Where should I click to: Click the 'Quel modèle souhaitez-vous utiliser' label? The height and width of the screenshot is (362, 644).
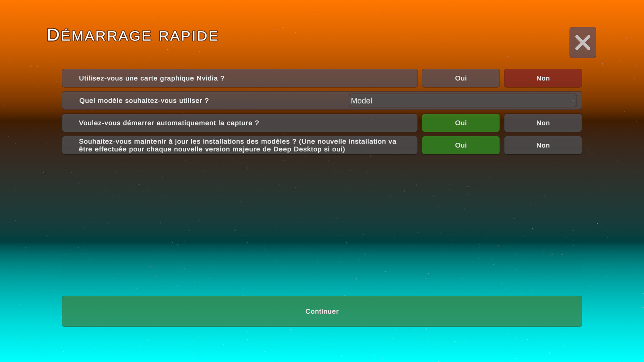(x=144, y=101)
